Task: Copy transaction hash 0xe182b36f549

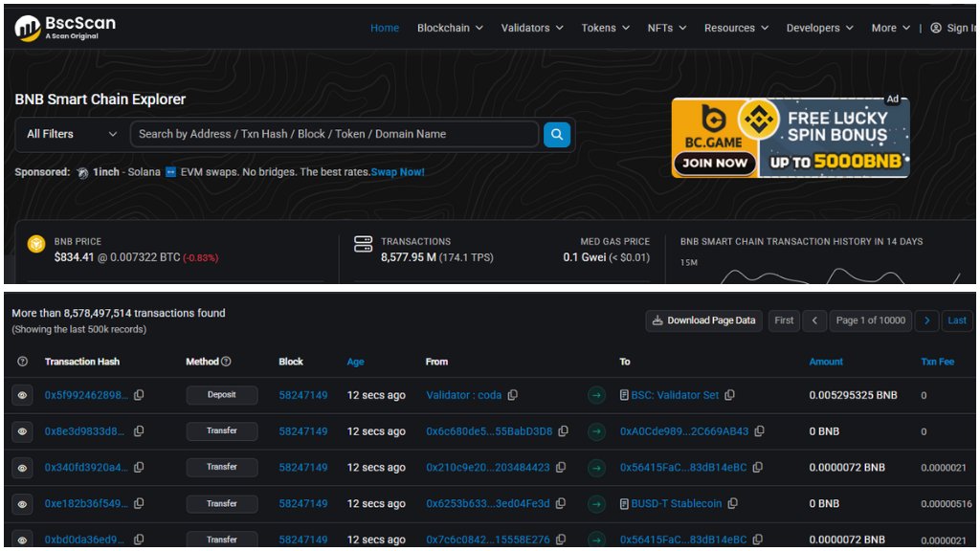Action: coord(139,503)
